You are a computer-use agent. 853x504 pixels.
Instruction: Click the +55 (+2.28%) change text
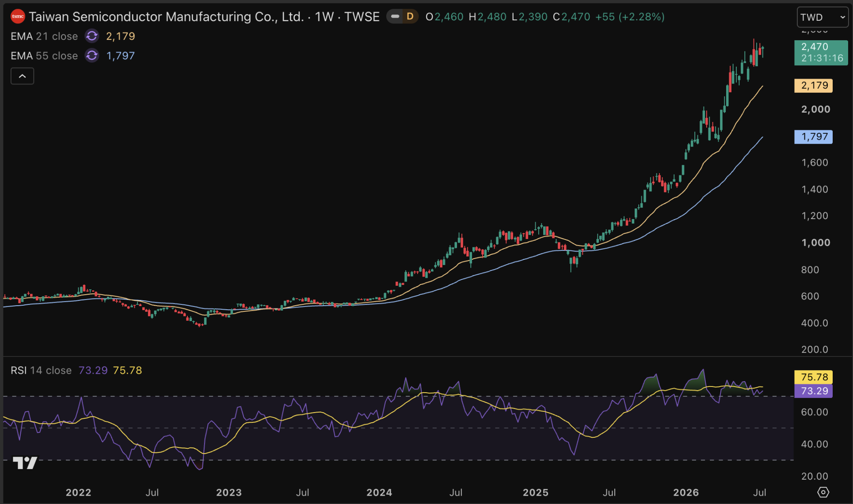[630, 17]
